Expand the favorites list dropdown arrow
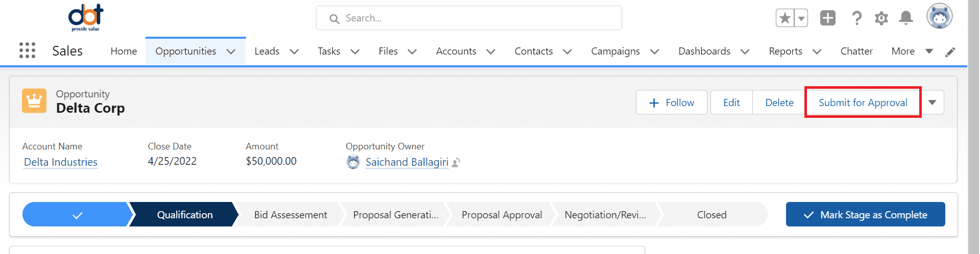 click(801, 18)
